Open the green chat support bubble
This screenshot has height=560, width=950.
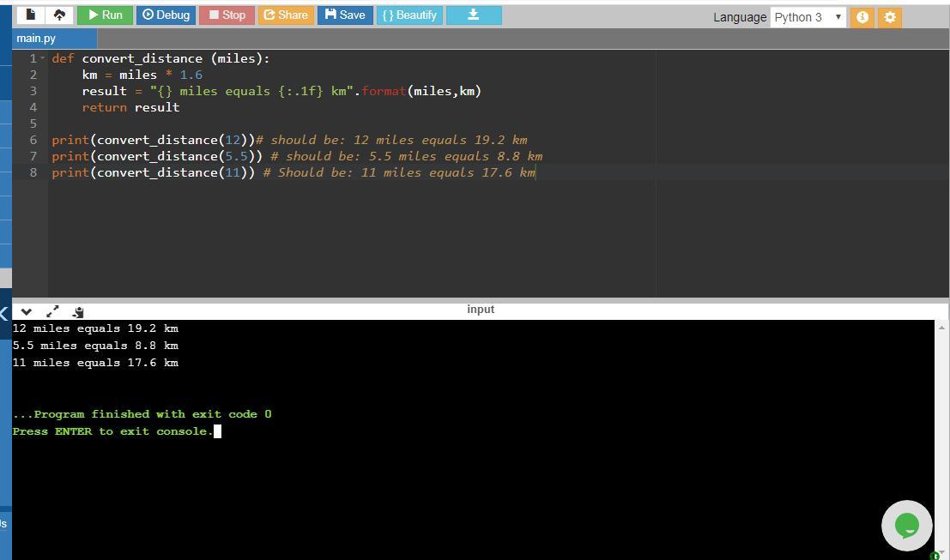click(x=906, y=526)
